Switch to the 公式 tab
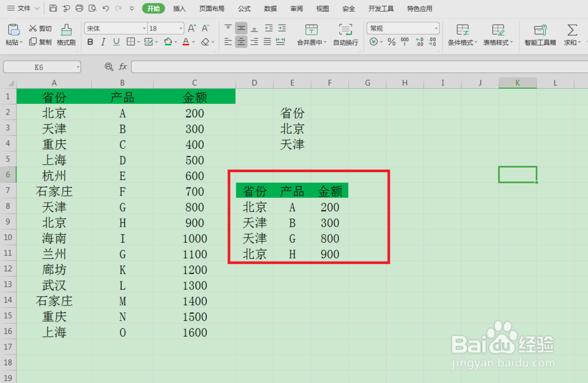The height and width of the screenshot is (383, 588). (x=244, y=9)
